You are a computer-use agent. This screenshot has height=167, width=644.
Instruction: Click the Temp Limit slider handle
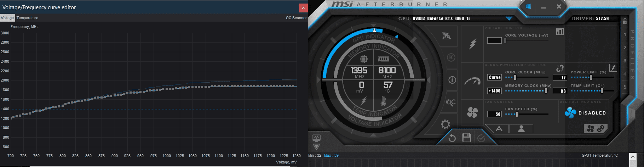click(x=602, y=91)
